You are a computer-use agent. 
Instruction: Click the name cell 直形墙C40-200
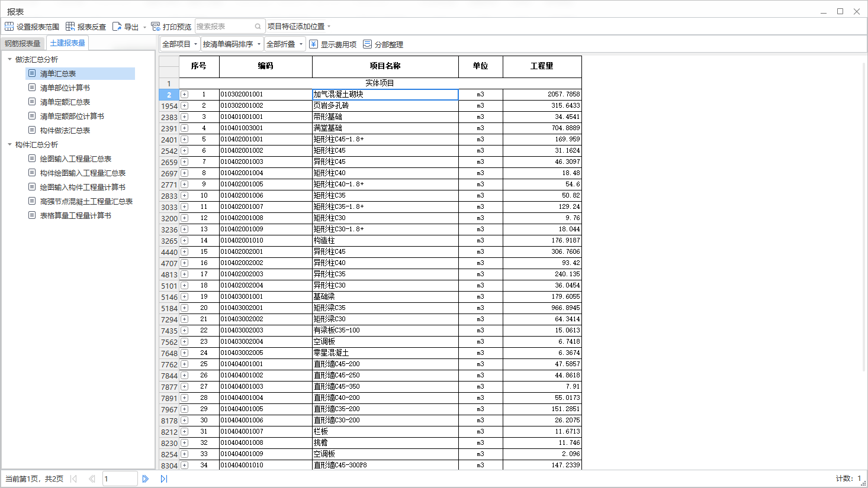click(385, 398)
